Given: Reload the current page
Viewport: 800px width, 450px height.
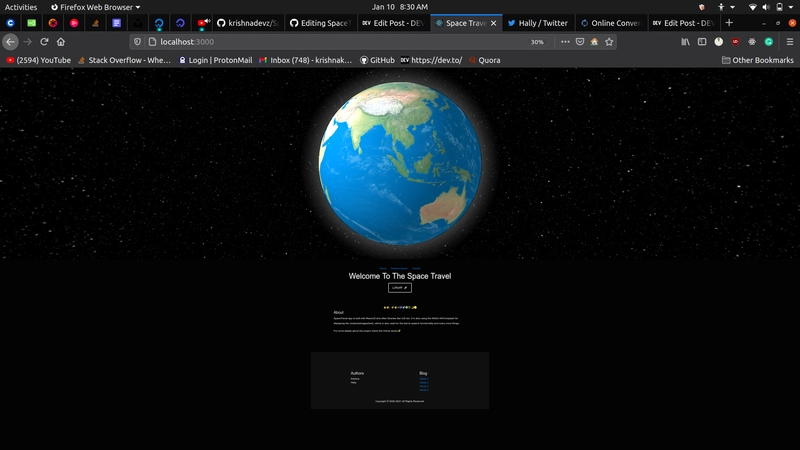Looking at the screenshot, I should click(44, 42).
